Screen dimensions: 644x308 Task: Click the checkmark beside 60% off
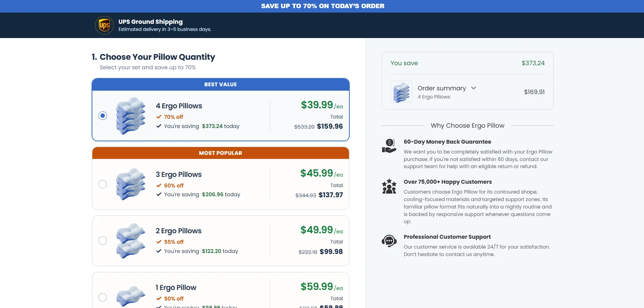[159, 185]
